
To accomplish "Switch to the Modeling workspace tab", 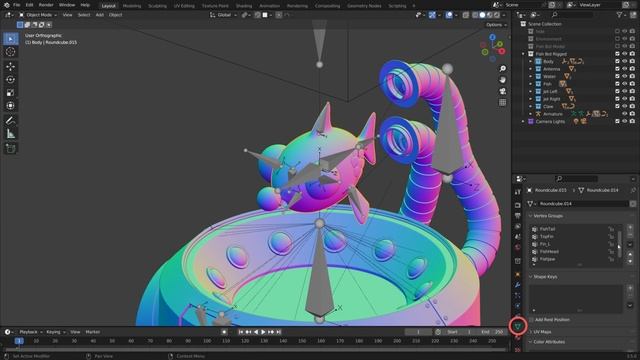I will tap(132, 6).
